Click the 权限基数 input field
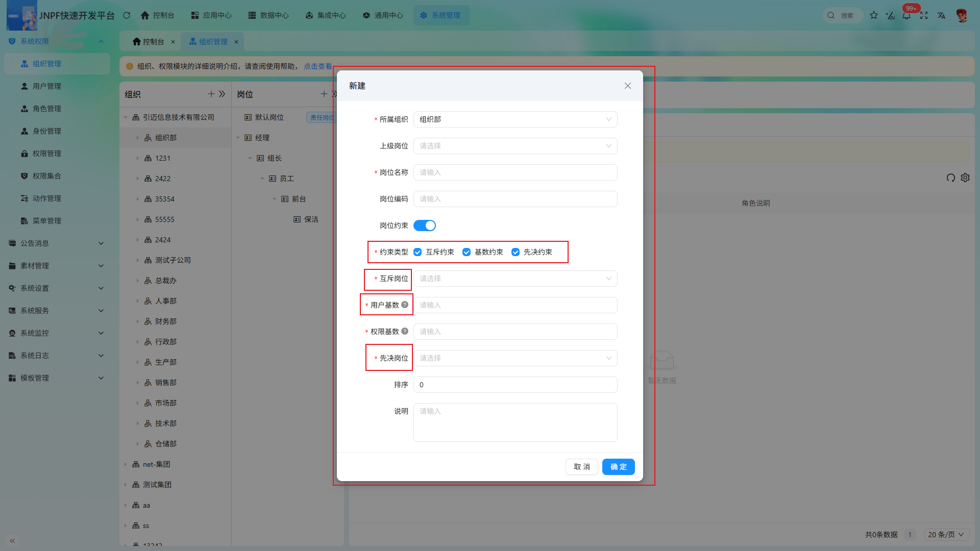 [516, 332]
